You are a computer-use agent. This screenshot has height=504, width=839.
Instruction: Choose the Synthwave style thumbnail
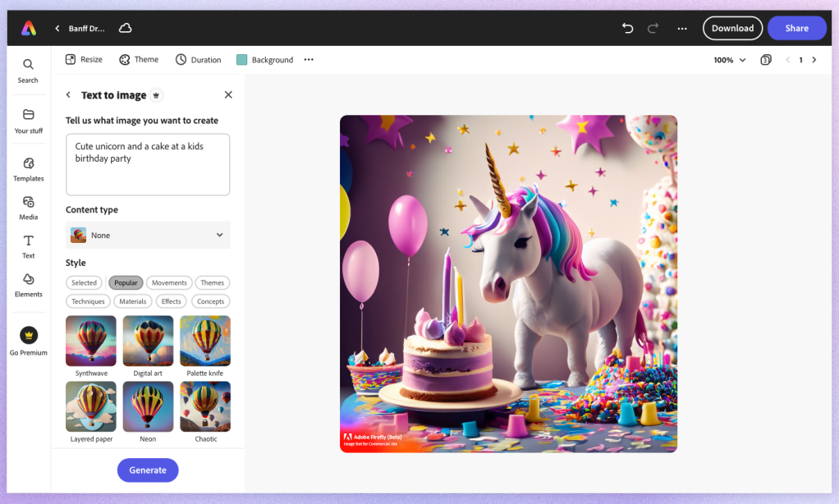point(91,341)
